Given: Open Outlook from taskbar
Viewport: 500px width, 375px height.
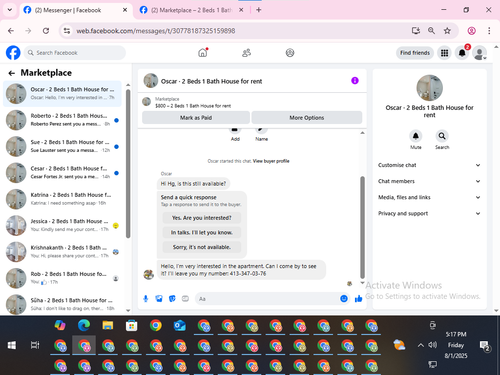Looking at the screenshot, I should 180,325.
